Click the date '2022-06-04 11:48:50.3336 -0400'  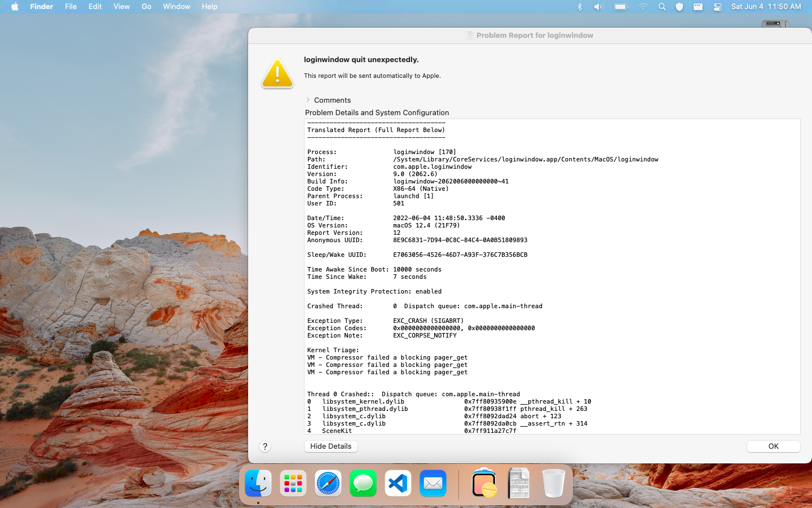pyautogui.click(x=449, y=218)
